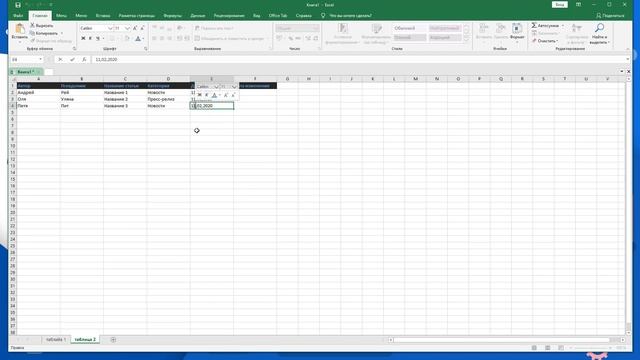The width and height of the screenshot is (640, 360).
Task: Click the Save icon in title bar
Action: click(x=18, y=5)
